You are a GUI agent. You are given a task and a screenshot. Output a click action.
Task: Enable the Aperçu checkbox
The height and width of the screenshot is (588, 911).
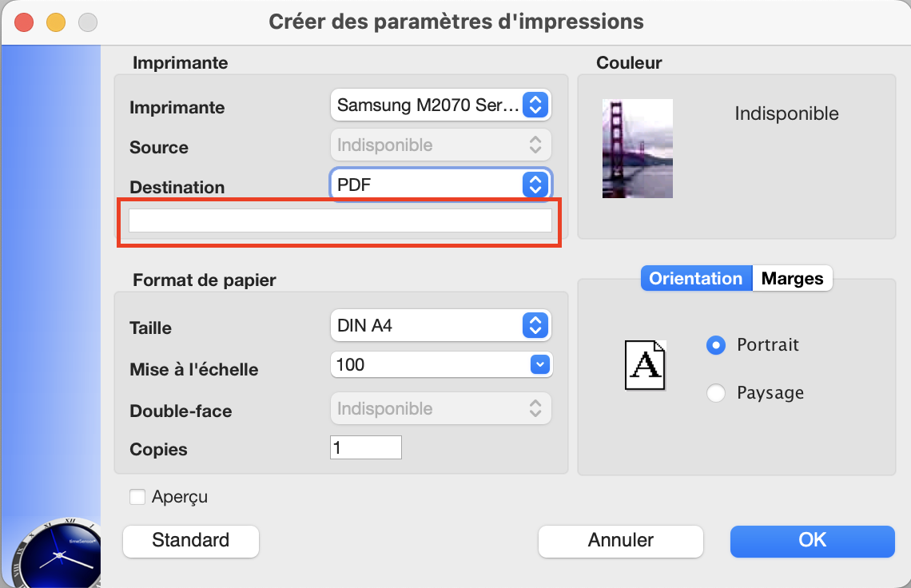tap(137, 497)
